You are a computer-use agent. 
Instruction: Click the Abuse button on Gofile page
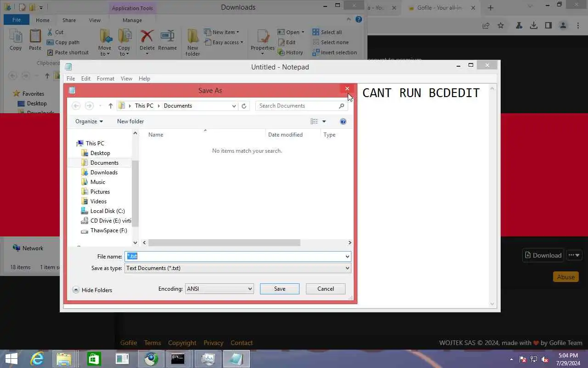pos(565,277)
